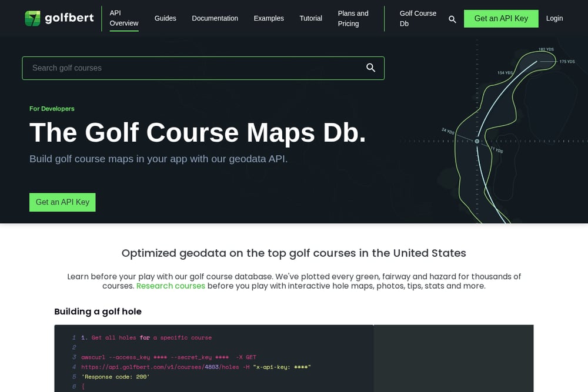Open the Golf Course Db link
Viewport: 588px width, 392px height.
coord(417,18)
